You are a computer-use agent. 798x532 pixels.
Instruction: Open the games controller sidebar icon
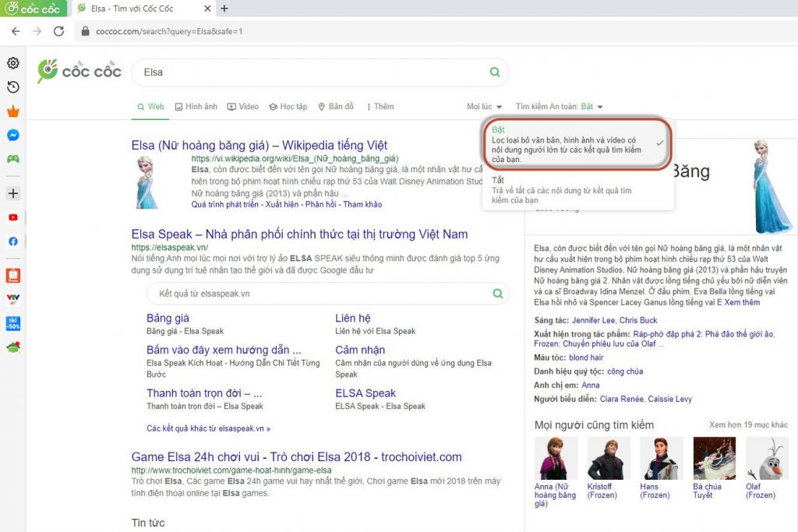(x=13, y=159)
